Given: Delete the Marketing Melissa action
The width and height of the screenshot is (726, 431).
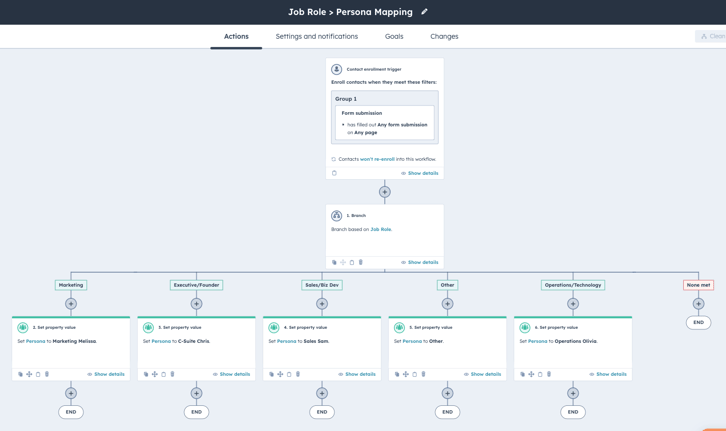Looking at the screenshot, I should 47,374.
